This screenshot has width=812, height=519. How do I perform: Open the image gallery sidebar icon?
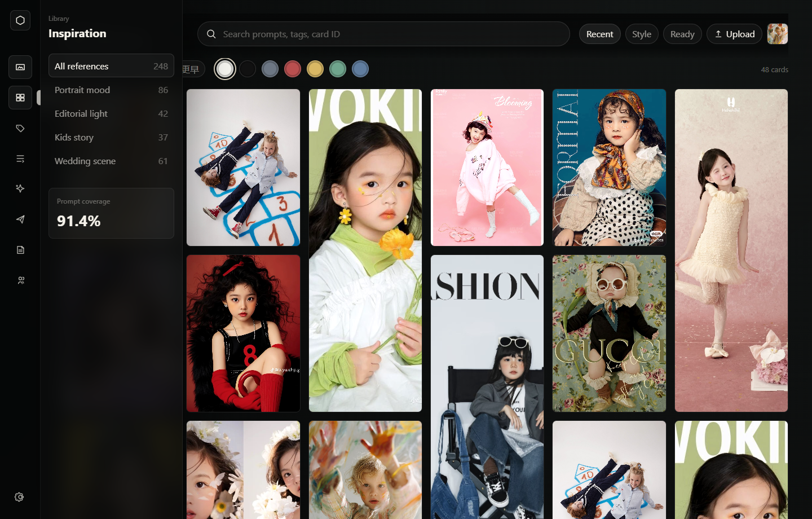[x=20, y=67]
